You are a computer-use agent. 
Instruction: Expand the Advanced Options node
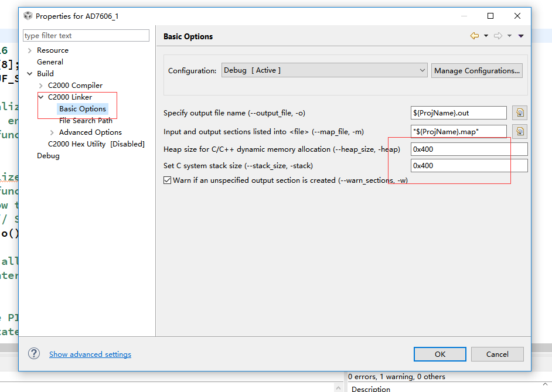tap(52, 132)
